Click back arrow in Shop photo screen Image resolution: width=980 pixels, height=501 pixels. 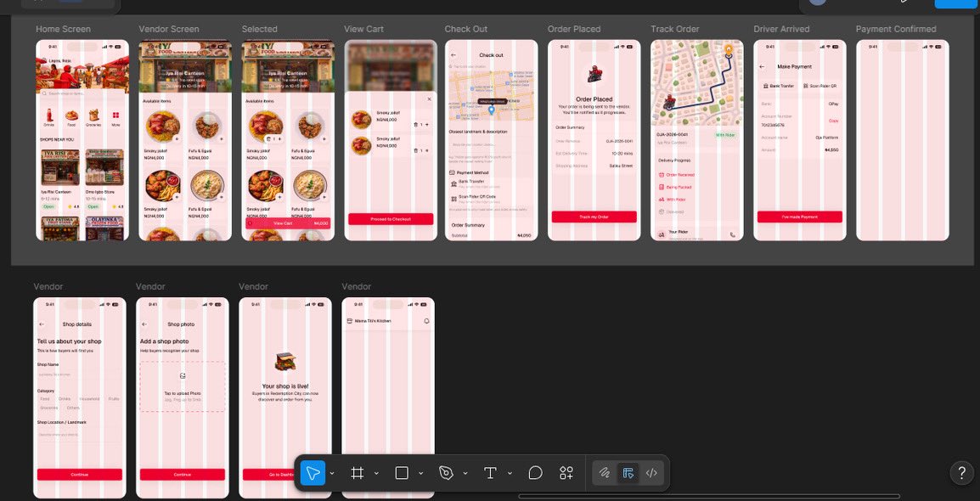(x=144, y=324)
